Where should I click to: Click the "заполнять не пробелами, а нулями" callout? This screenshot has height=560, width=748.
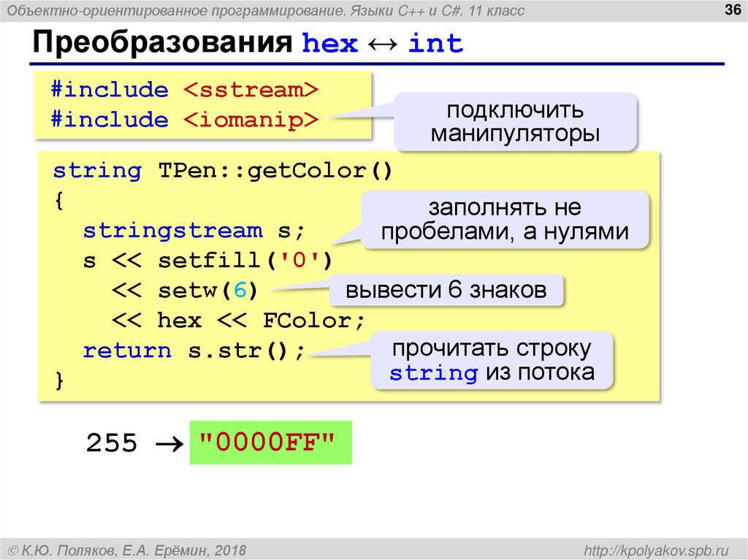pyautogui.click(x=505, y=220)
